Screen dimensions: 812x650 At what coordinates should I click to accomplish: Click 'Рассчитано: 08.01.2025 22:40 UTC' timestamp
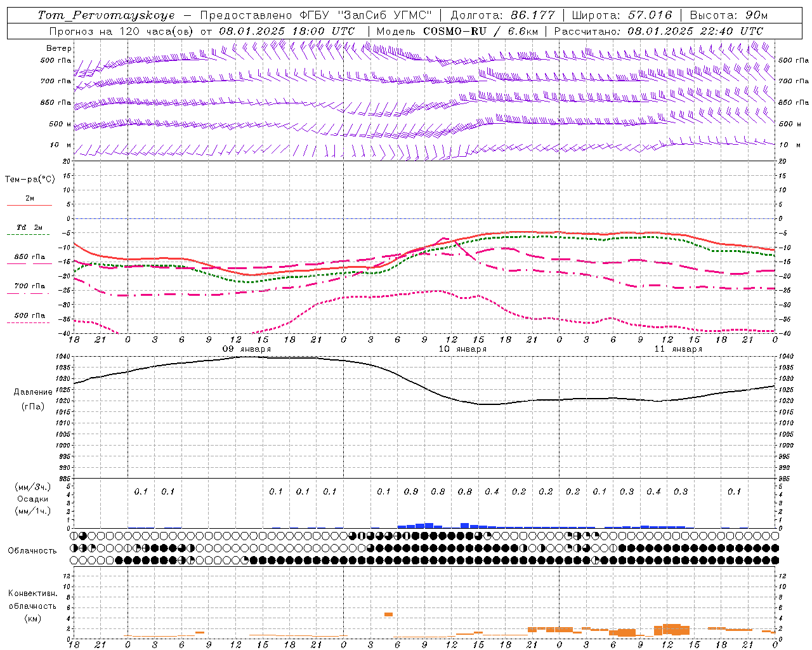coord(658,31)
